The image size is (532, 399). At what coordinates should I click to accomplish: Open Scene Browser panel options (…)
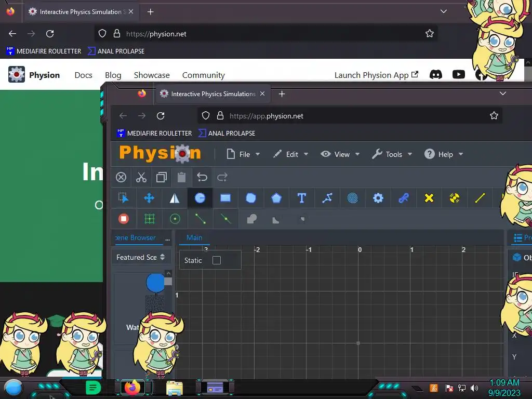coord(167,239)
